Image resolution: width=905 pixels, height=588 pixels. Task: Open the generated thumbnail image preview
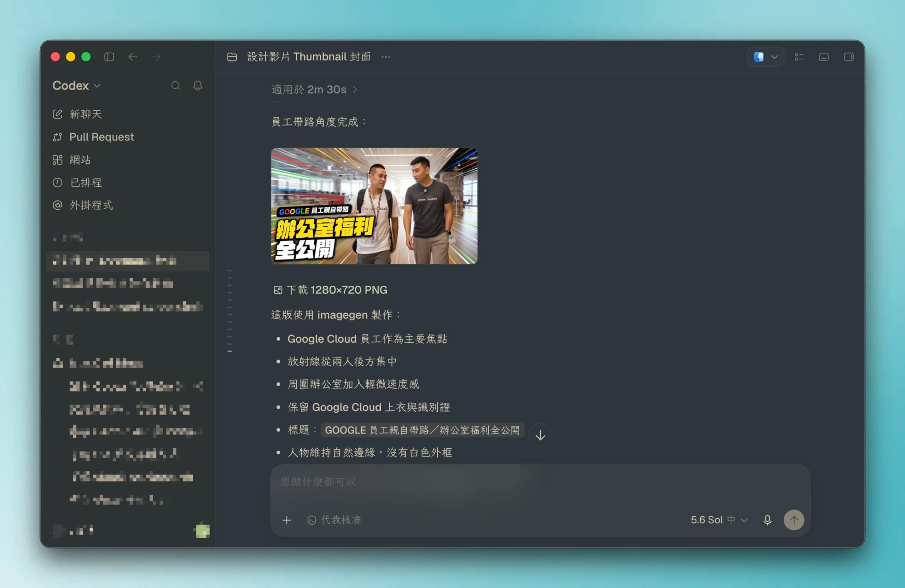pos(374,206)
